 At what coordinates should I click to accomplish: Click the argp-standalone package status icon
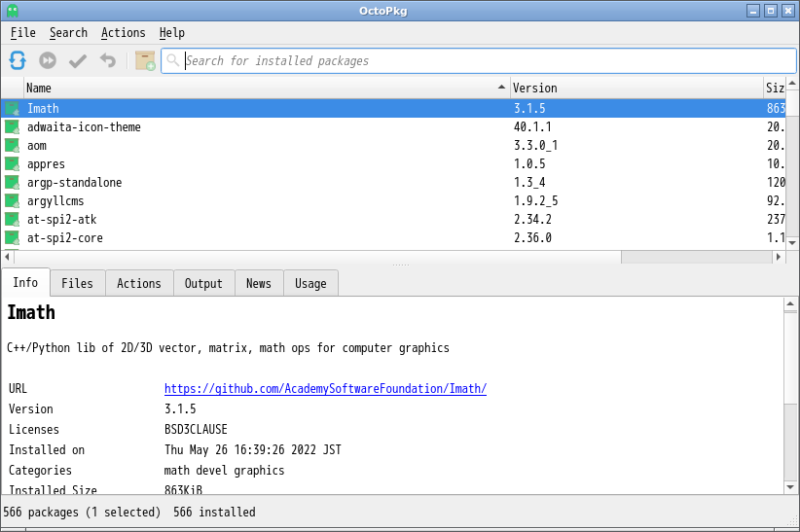pyautogui.click(x=13, y=182)
